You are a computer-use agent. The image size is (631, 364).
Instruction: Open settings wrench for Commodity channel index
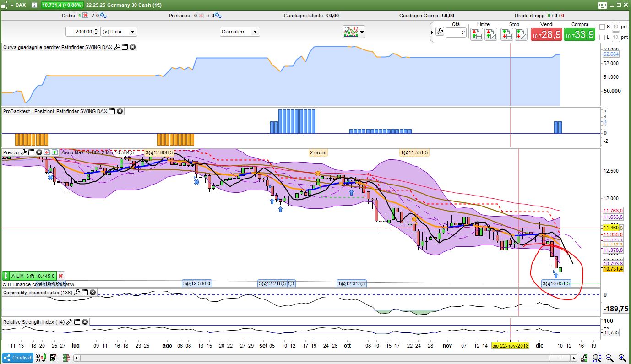click(x=77, y=292)
